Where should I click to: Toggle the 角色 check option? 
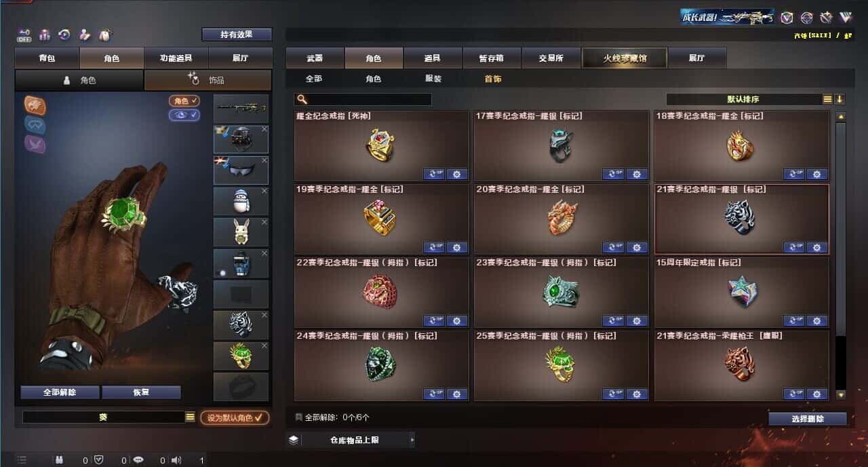pyautogui.click(x=184, y=100)
